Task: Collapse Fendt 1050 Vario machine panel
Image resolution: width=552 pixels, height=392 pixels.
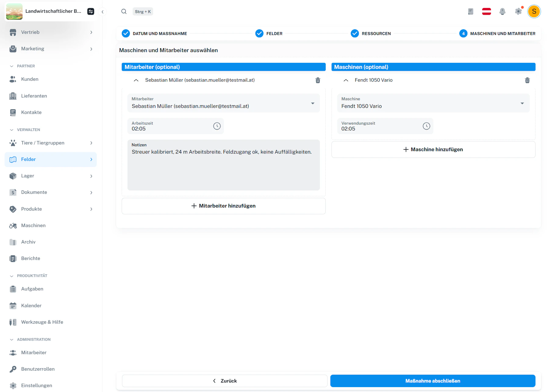Action: point(346,80)
